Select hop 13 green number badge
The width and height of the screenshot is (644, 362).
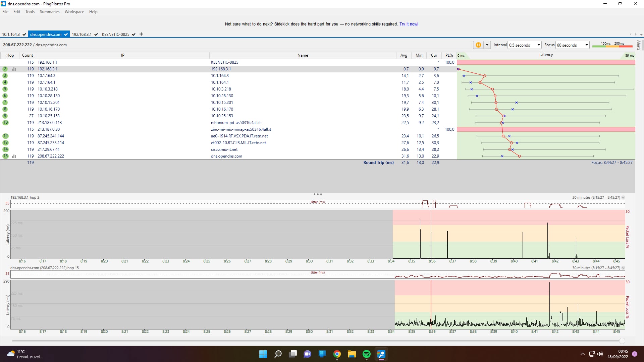(5, 143)
